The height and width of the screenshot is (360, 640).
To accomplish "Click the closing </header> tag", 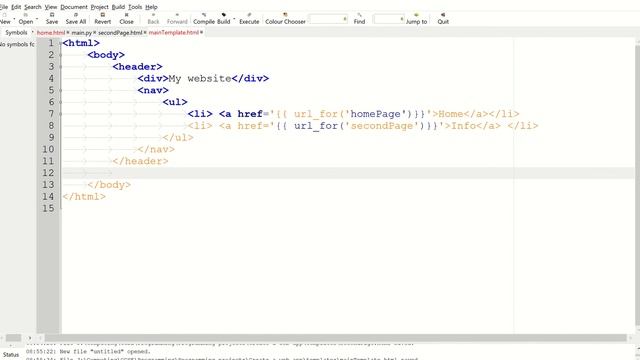I will pos(140,161).
